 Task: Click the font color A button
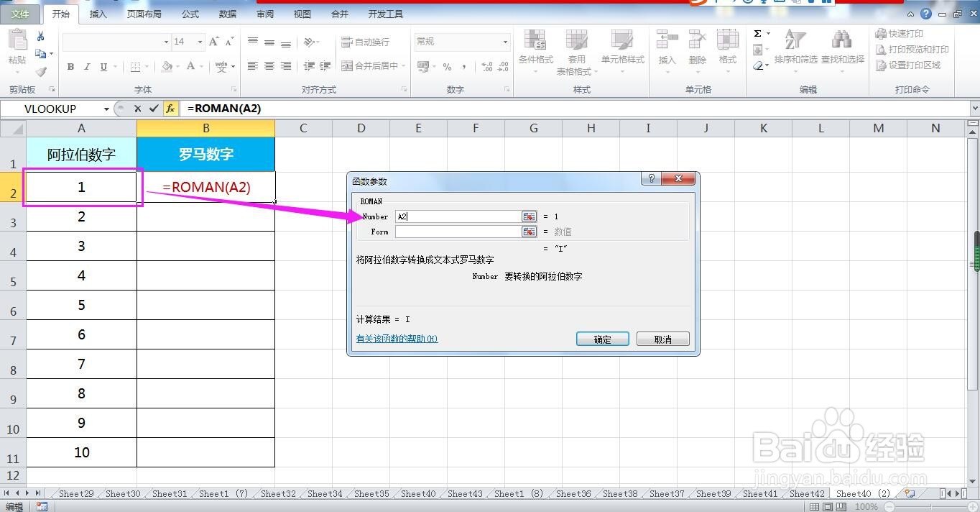(191, 67)
